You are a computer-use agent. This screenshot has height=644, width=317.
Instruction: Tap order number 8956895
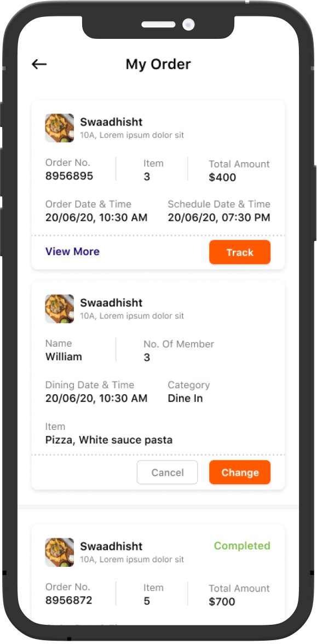[70, 176]
